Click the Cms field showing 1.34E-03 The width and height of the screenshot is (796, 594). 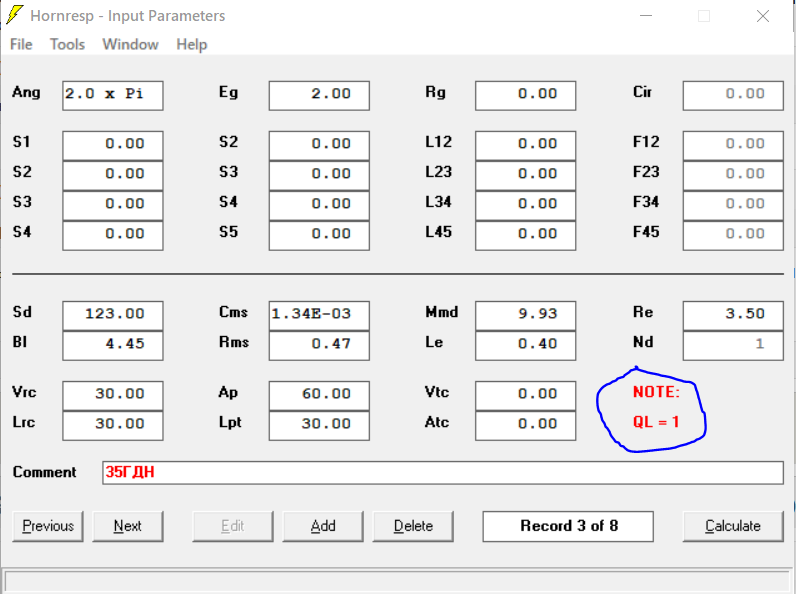click(x=319, y=316)
